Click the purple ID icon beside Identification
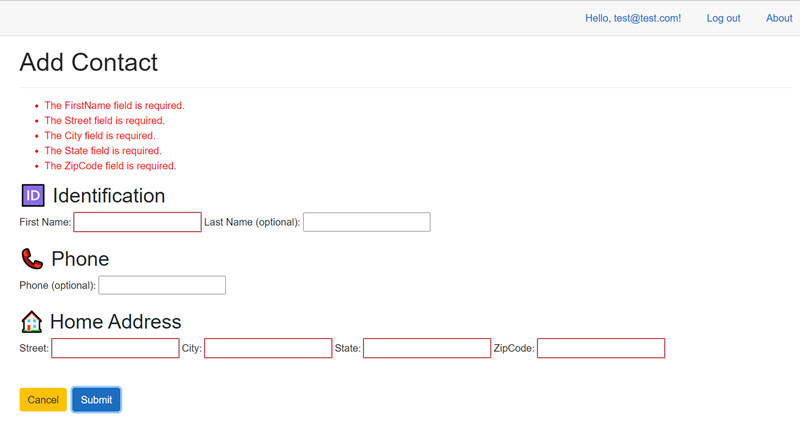800x422 pixels. click(x=33, y=195)
